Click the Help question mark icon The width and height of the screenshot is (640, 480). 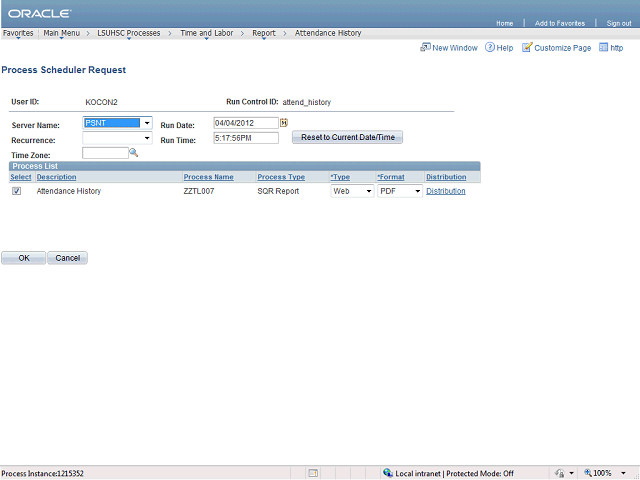(489, 47)
